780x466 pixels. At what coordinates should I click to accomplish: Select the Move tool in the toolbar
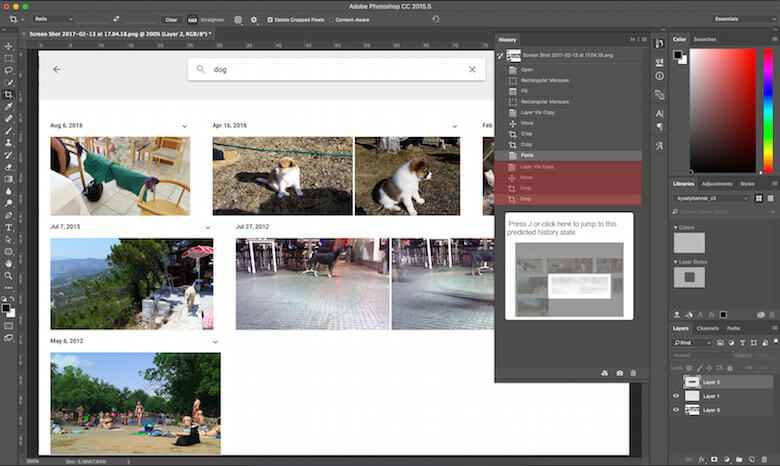pyautogui.click(x=8, y=46)
